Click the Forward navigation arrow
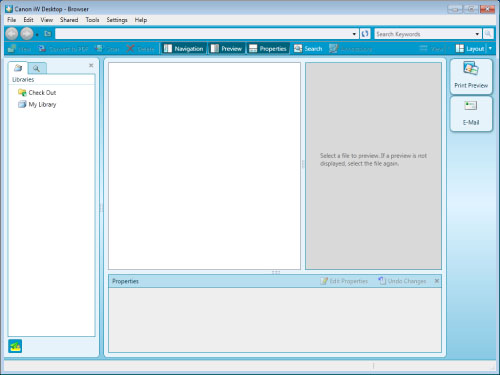 (x=27, y=34)
